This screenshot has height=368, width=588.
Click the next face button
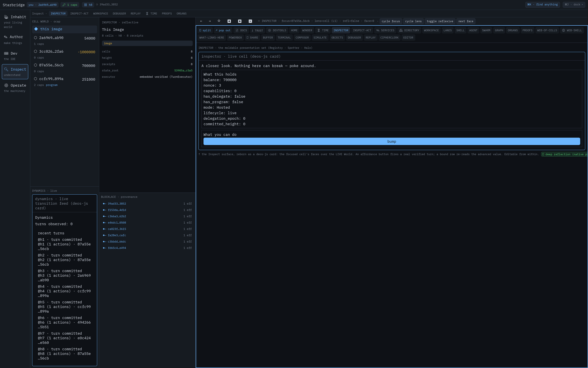466,21
